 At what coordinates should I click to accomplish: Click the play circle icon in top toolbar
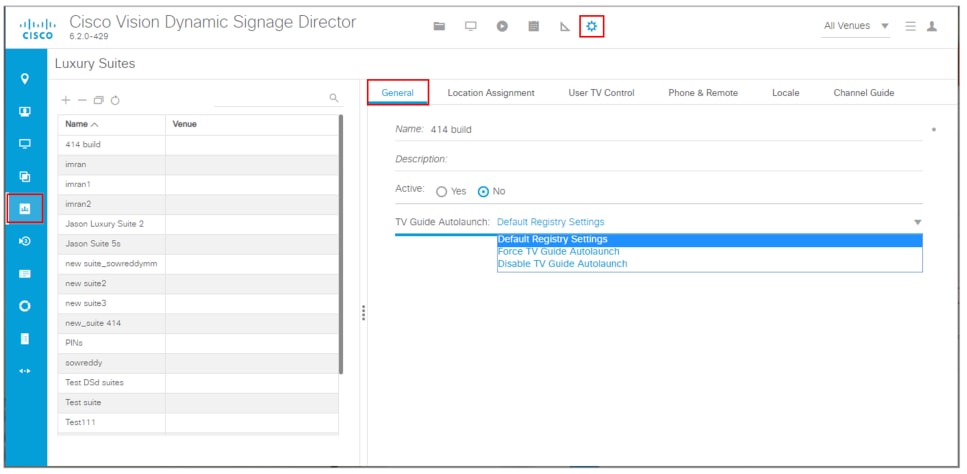click(502, 26)
